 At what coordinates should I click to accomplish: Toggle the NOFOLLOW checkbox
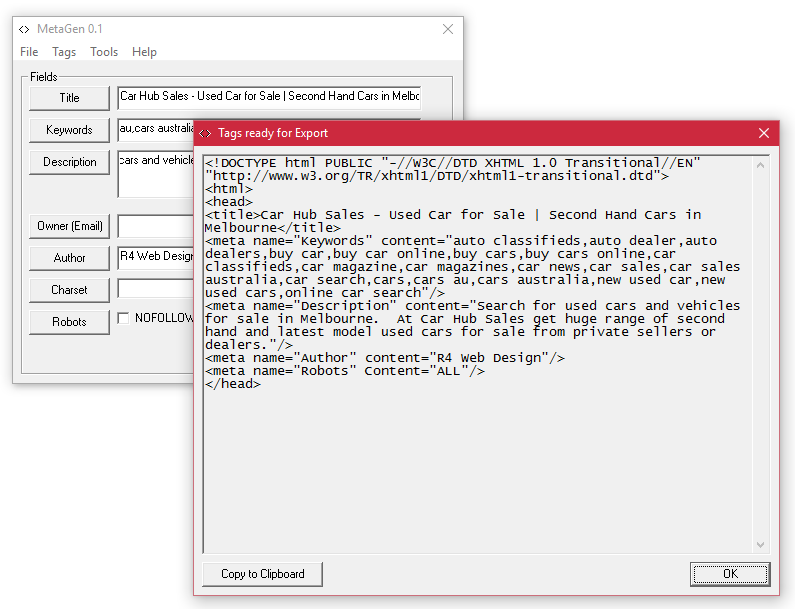(x=123, y=318)
